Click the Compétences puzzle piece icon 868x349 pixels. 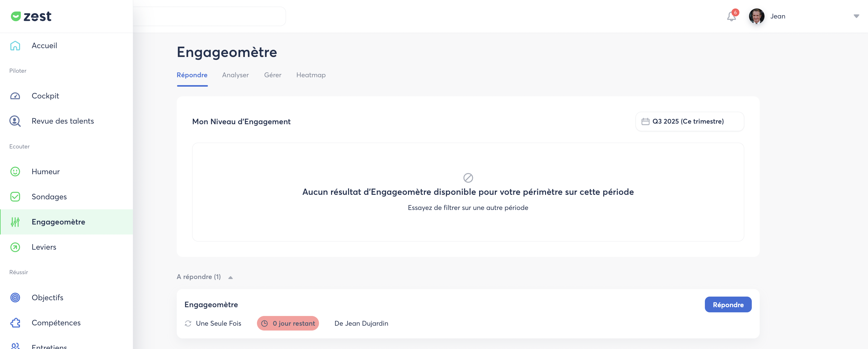(x=15, y=323)
